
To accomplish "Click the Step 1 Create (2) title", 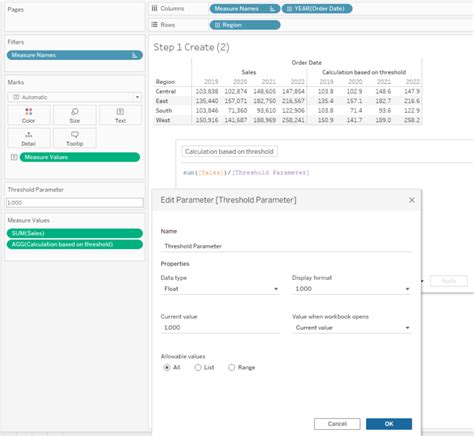I will point(191,47).
